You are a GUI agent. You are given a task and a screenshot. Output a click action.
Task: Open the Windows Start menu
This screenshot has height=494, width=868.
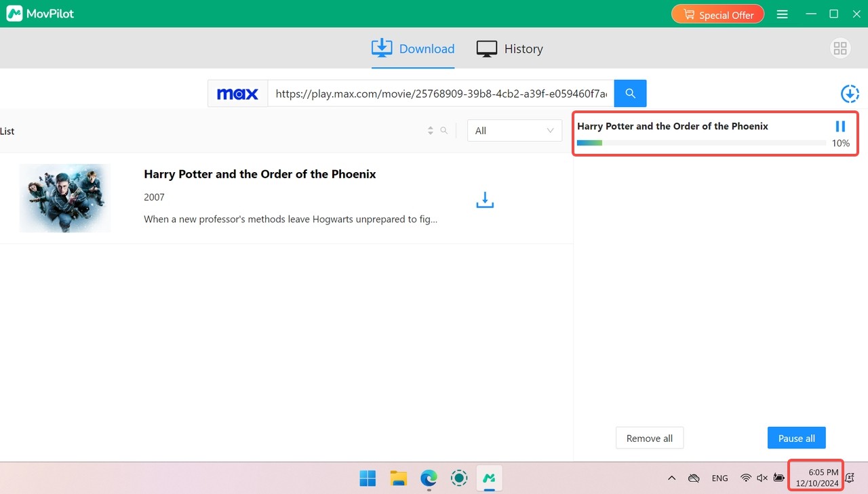tap(368, 478)
